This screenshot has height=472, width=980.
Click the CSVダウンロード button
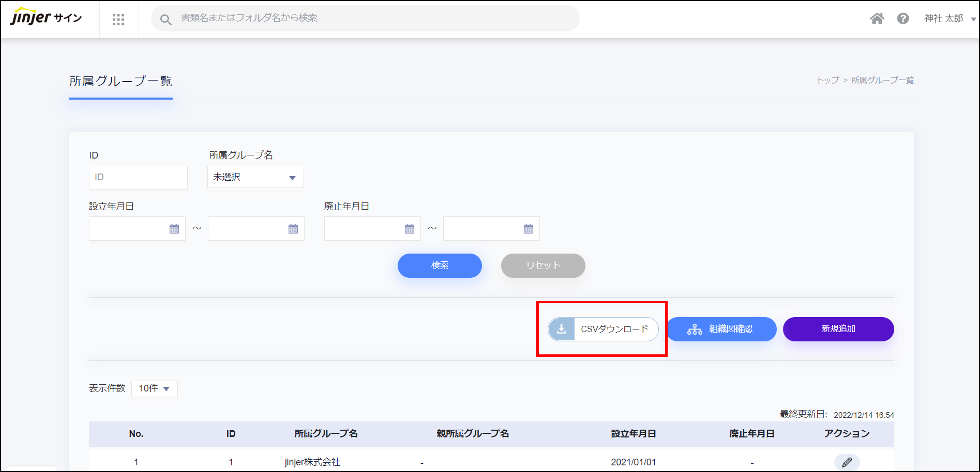click(x=603, y=329)
